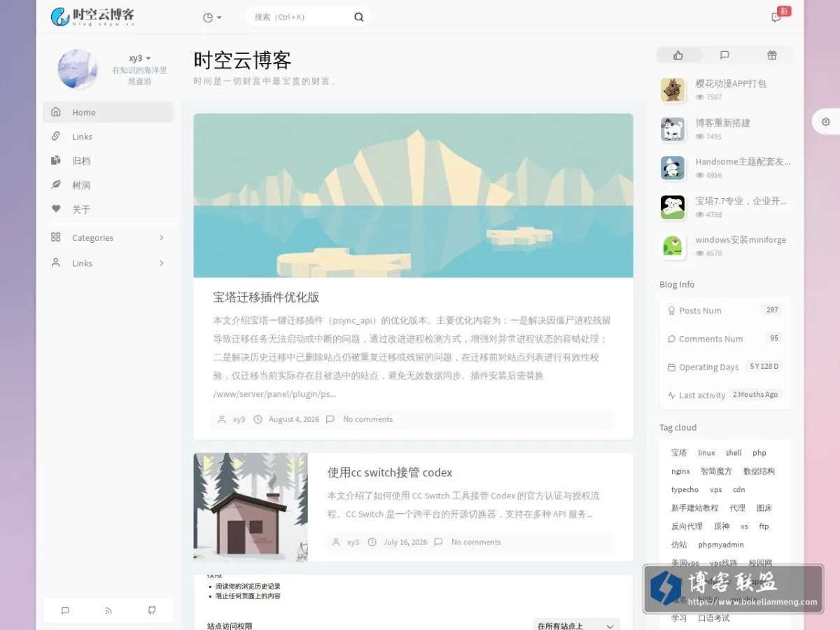Select the ftp tag
840x630 pixels.
pyautogui.click(x=764, y=526)
